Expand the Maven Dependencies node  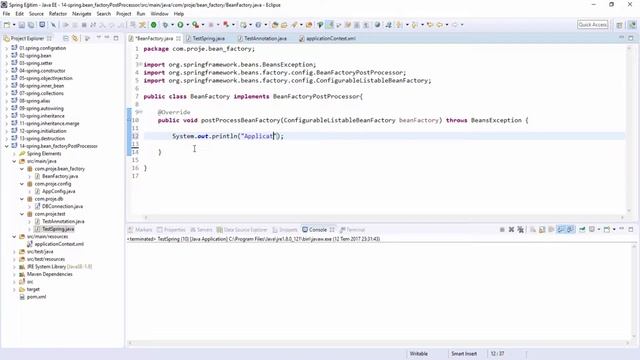[x=14, y=274]
